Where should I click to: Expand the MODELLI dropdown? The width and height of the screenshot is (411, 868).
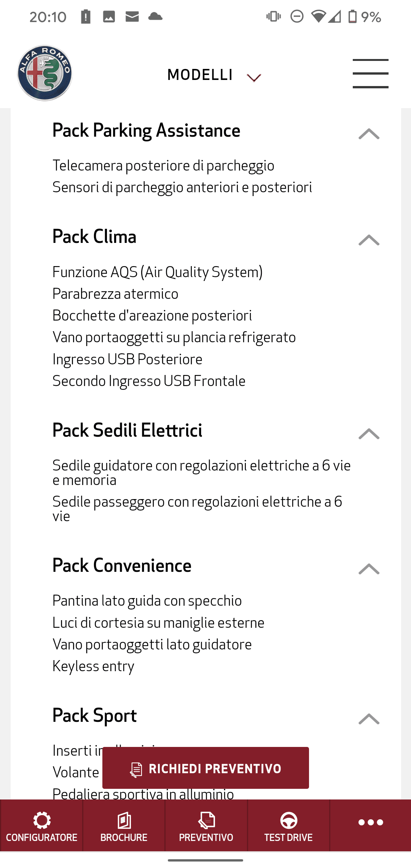tap(214, 75)
